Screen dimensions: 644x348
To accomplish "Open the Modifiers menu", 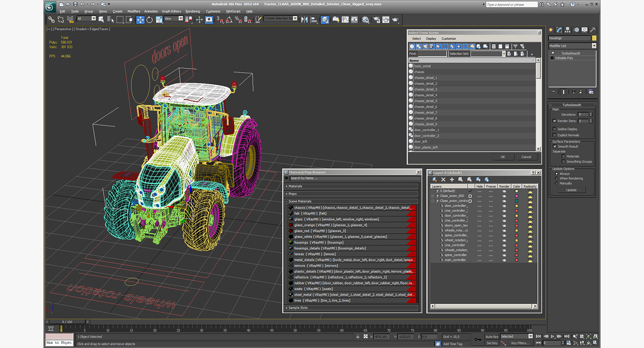I will 134,11.
